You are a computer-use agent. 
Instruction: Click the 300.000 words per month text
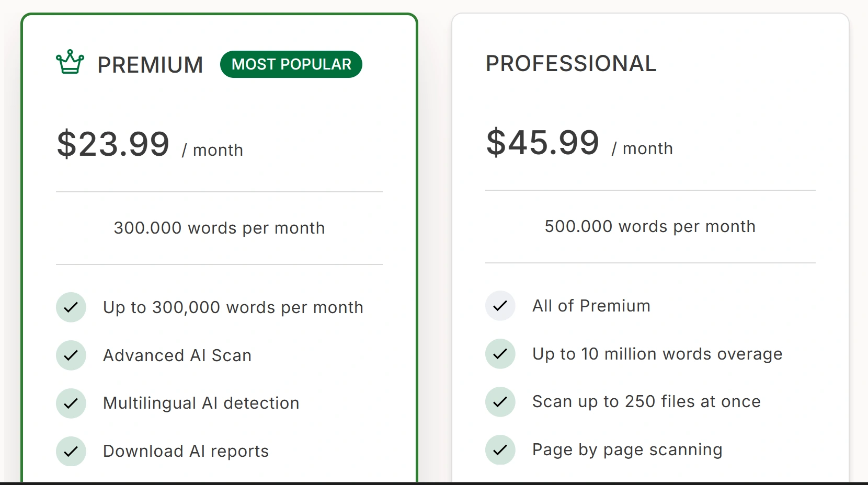coord(219,228)
